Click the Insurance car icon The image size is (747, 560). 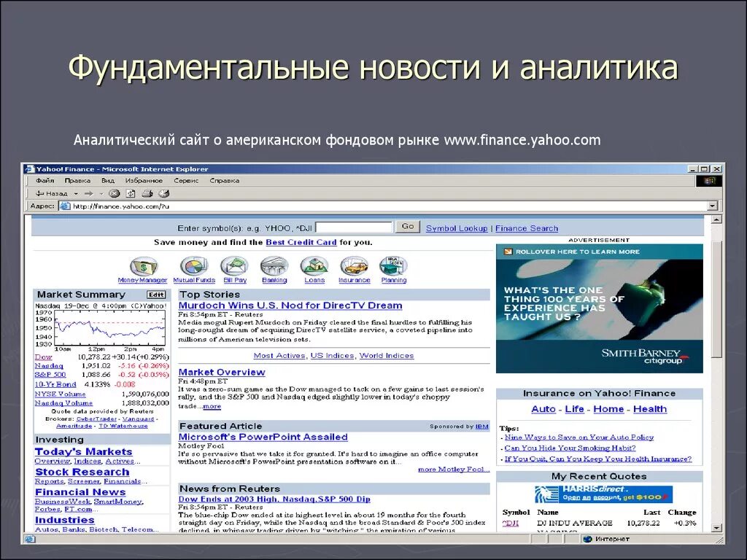tap(354, 265)
